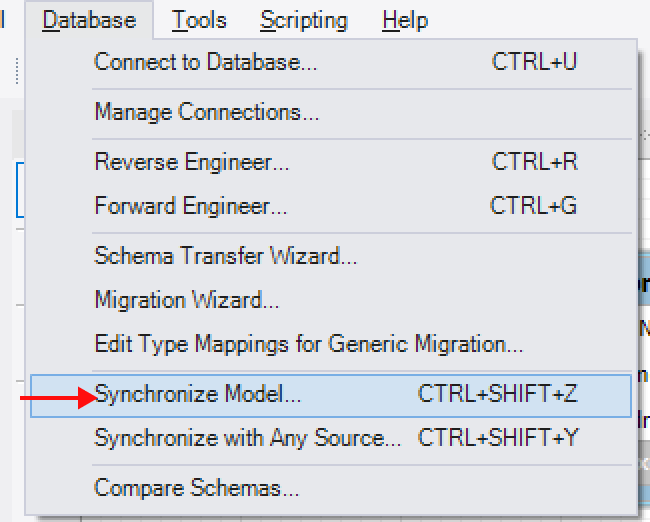Select Manage Connections option
Image resolution: width=650 pixels, height=522 pixels.
(331, 112)
